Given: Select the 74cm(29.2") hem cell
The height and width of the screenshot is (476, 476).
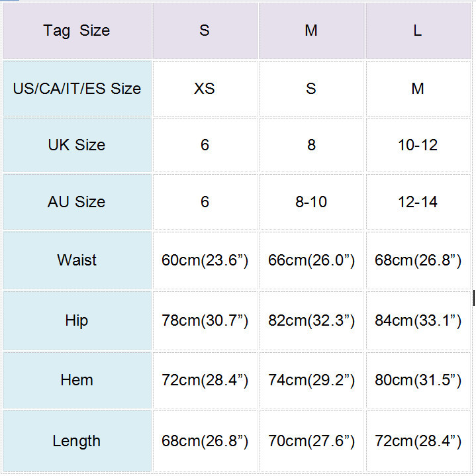Looking at the screenshot, I should pyautogui.click(x=311, y=380).
